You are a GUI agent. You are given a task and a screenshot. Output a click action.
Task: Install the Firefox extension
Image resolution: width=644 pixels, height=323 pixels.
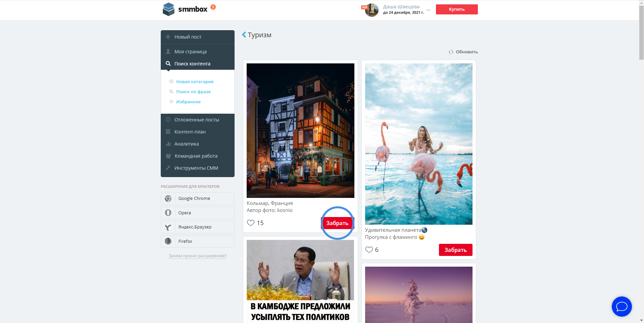click(198, 241)
